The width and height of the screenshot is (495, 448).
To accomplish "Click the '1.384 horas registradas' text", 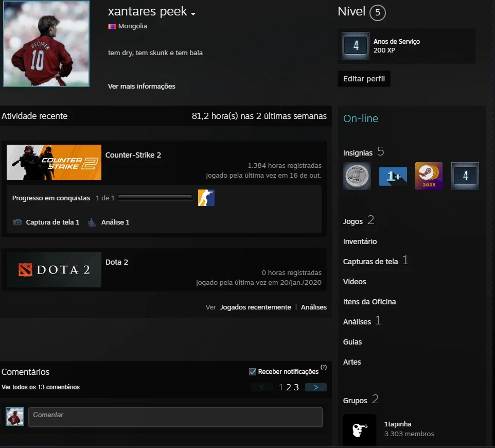I will pyautogui.click(x=285, y=165).
